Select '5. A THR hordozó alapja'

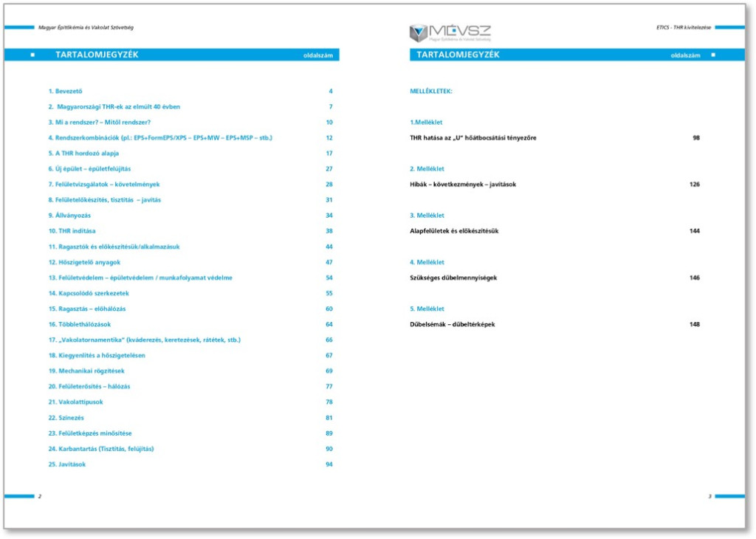(83, 154)
